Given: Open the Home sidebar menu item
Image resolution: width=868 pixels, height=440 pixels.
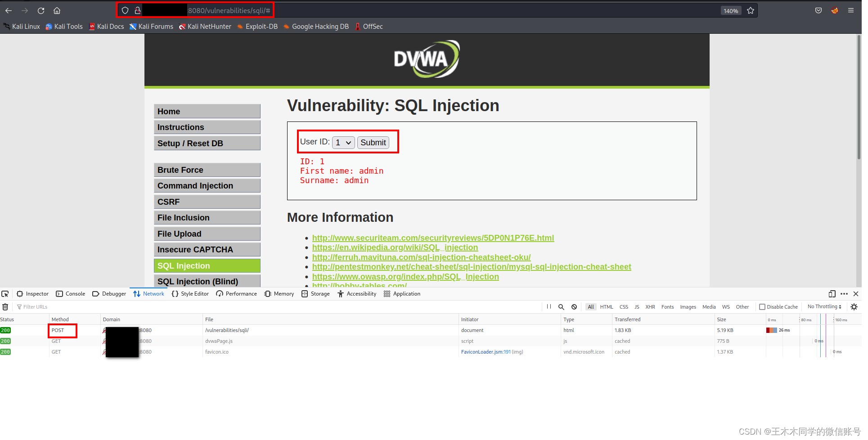Looking at the screenshot, I should click(x=207, y=112).
